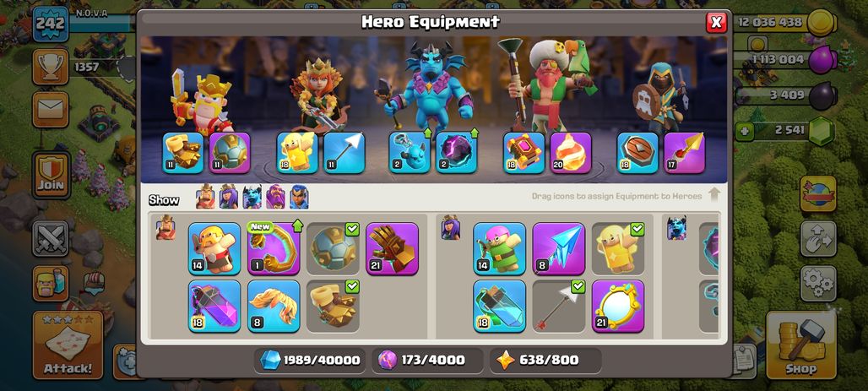Screen dimensions: 868x391
Task: Toggle Barbarian King filter in Show row
Action: pos(205,197)
